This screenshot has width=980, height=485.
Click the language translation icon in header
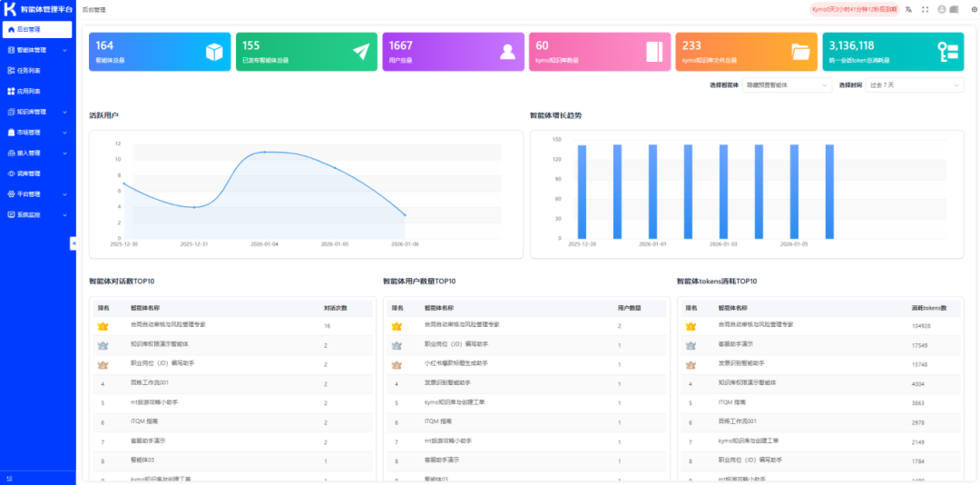tap(909, 9)
